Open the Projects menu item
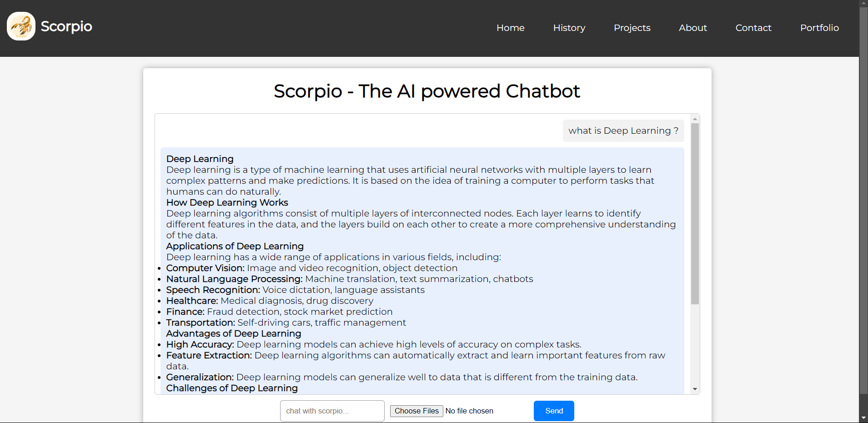This screenshot has height=423, width=868. point(632,28)
